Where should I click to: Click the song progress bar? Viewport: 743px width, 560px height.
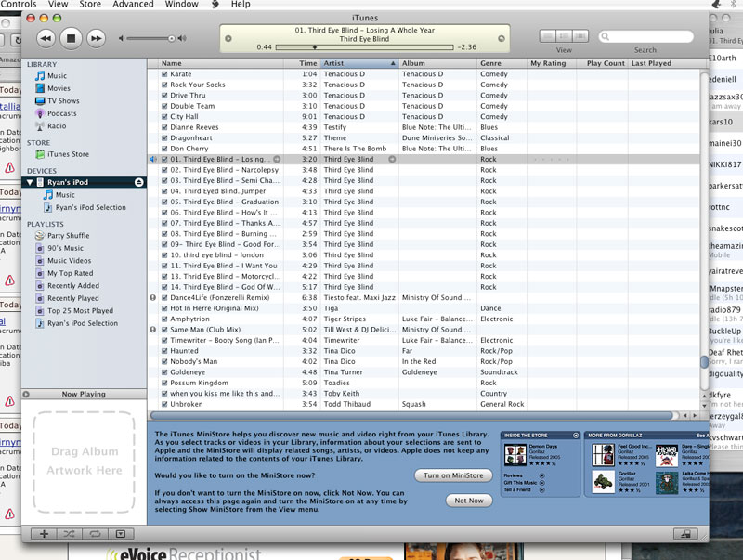(x=364, y=47)
